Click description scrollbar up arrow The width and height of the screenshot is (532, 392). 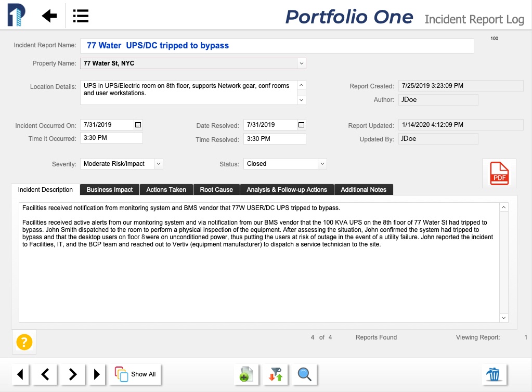pyautogui.click(x=504, y=207)
